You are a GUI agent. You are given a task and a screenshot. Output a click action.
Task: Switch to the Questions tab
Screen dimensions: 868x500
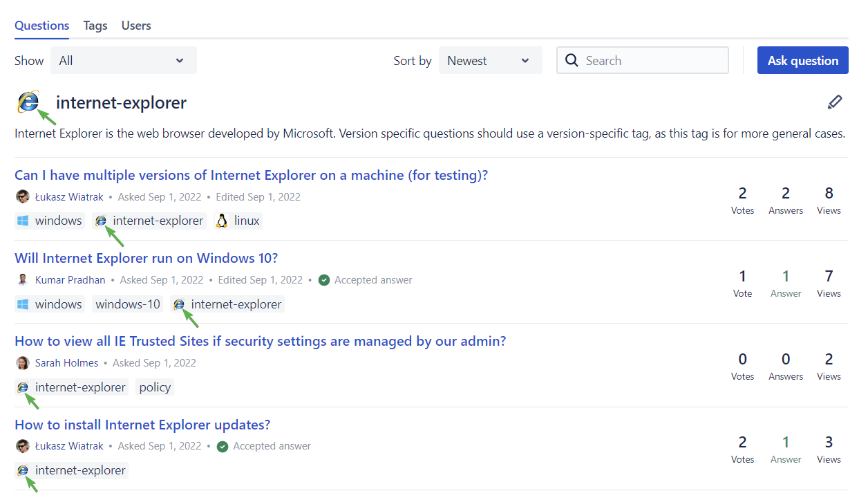click(42, 26)
